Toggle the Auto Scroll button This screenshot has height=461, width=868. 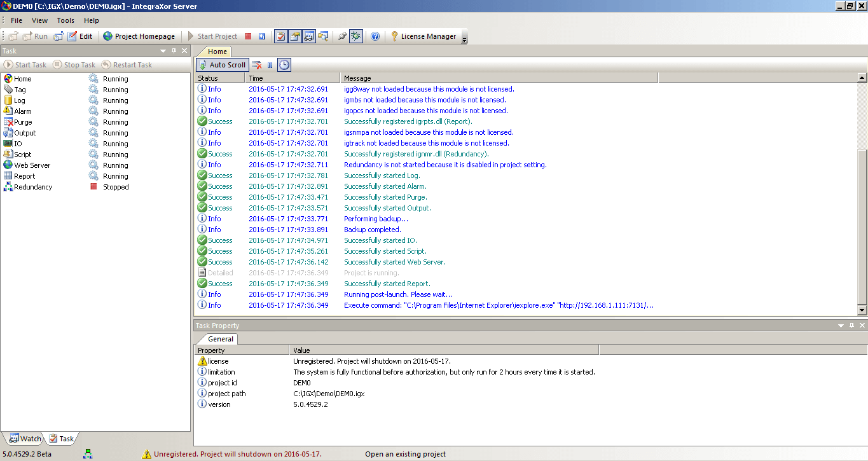[223, 65]
